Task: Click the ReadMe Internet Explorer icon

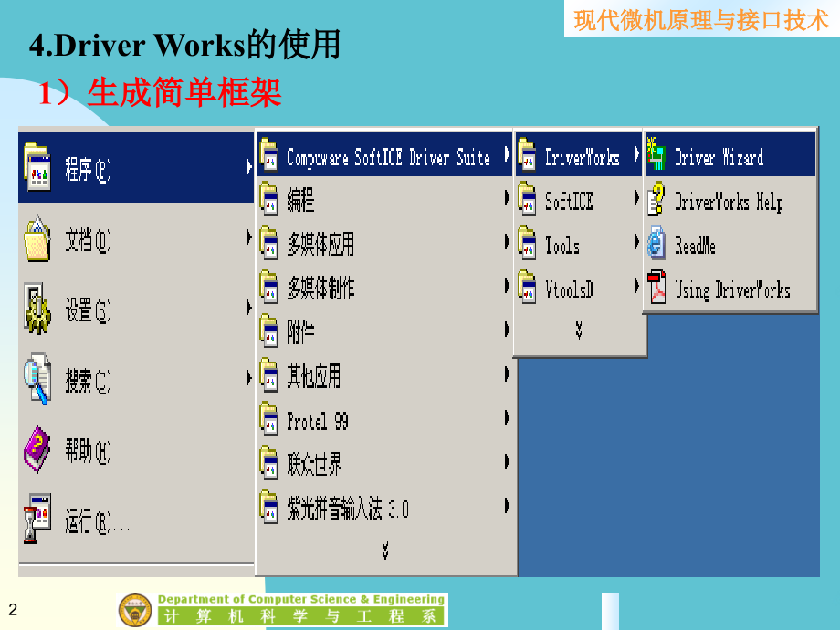Action: point(656,243)
